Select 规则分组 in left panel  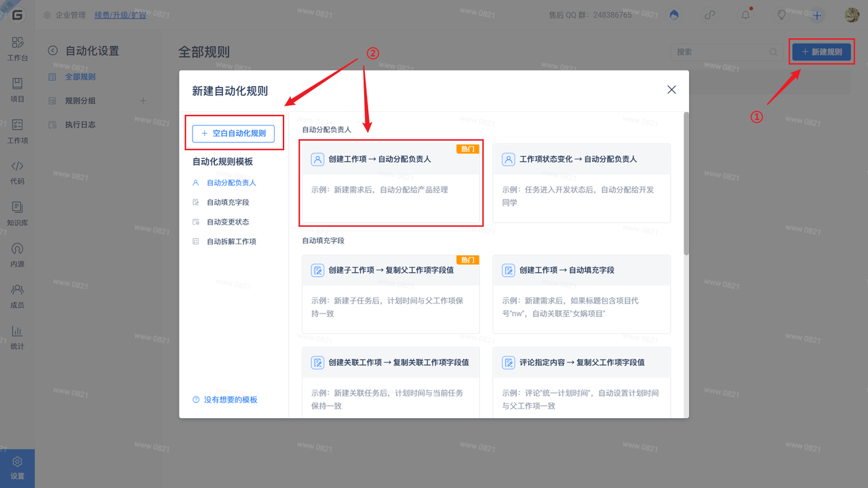(80, 100)
